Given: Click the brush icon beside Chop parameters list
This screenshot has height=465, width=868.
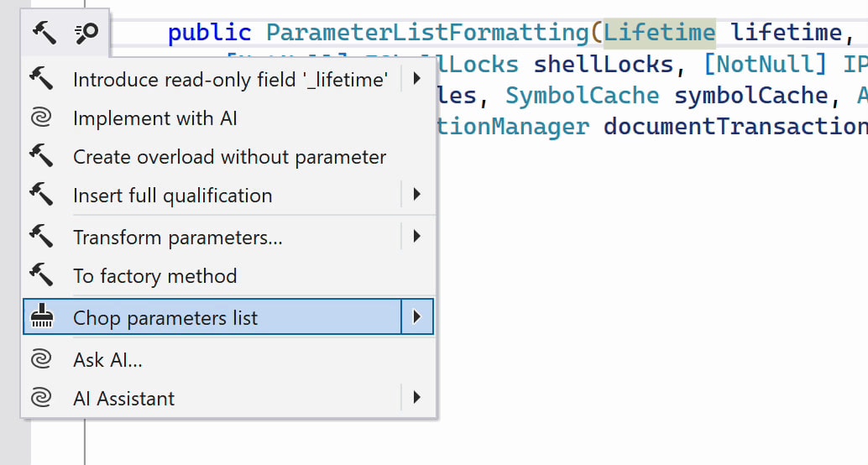Looking at the screenshot, I should (x=42, y=317).
